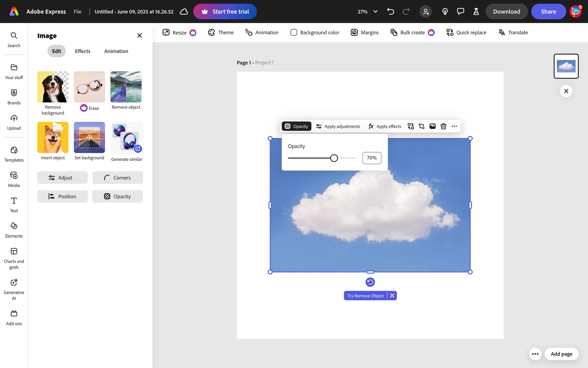Open Generative AI in the sidebar
The height and width of the screenshot is (368, 588).
[14, 289]
